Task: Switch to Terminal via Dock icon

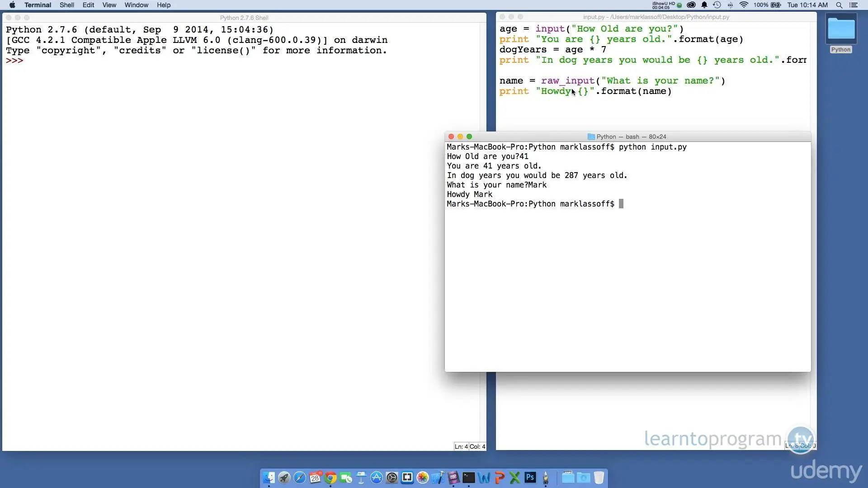Action: pyautogui.click(x=469, y=478)
